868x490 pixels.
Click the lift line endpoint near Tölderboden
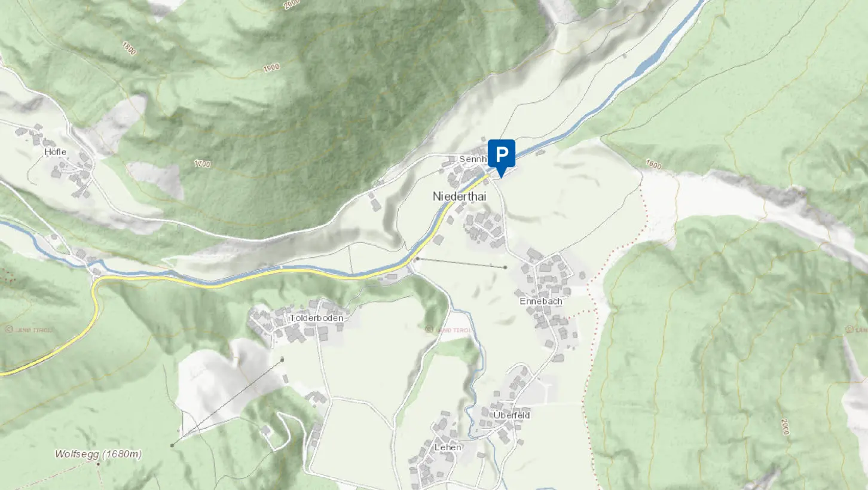click(282, 359)
